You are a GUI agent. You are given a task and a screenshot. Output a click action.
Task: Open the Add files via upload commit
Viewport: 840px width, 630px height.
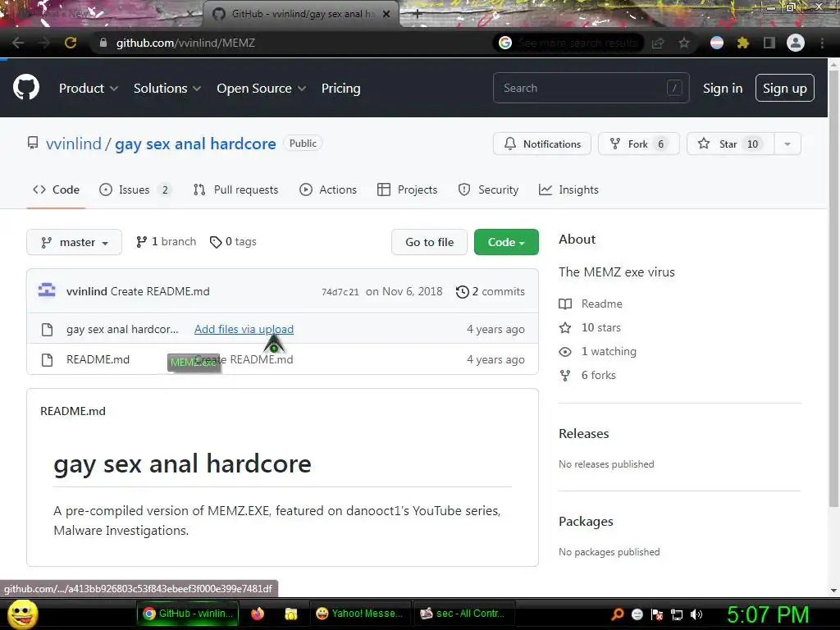tap(244, 329)
